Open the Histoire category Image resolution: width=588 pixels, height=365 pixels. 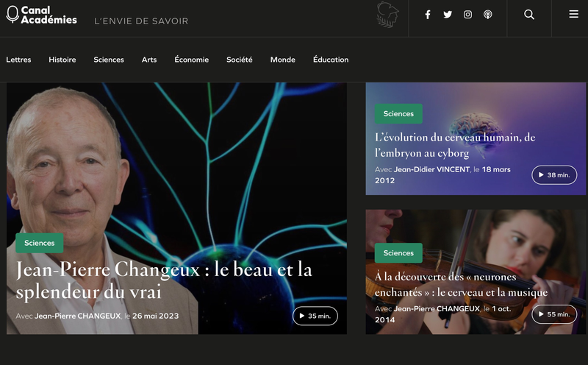[62, 60]
